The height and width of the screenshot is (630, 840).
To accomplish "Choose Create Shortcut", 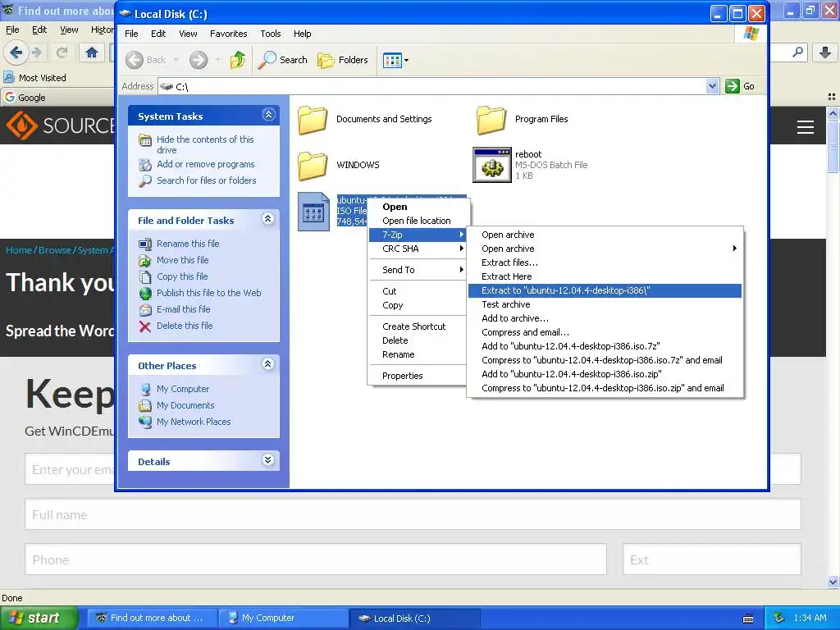I will [417, 326].
